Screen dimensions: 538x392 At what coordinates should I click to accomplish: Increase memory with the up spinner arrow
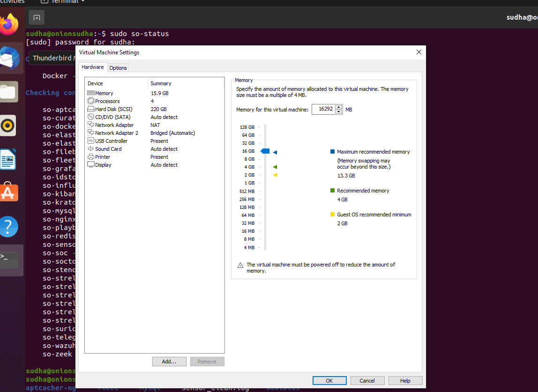339,107
